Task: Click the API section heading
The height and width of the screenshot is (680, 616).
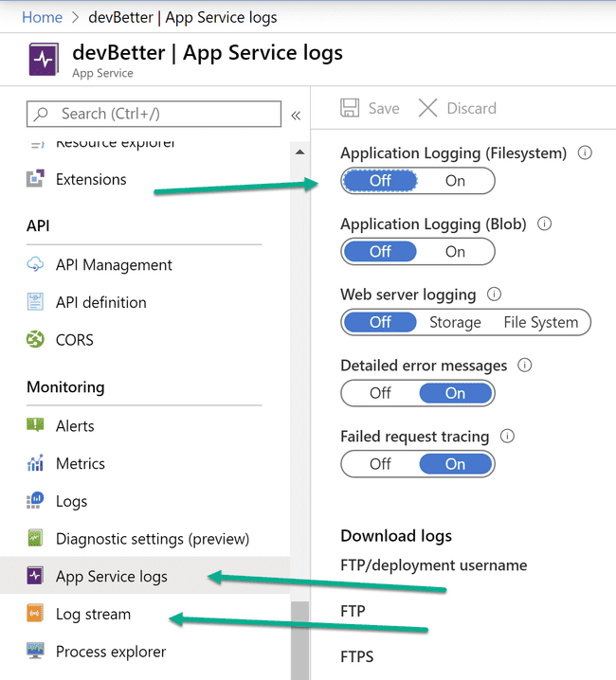Action: (x=38, y=225)
